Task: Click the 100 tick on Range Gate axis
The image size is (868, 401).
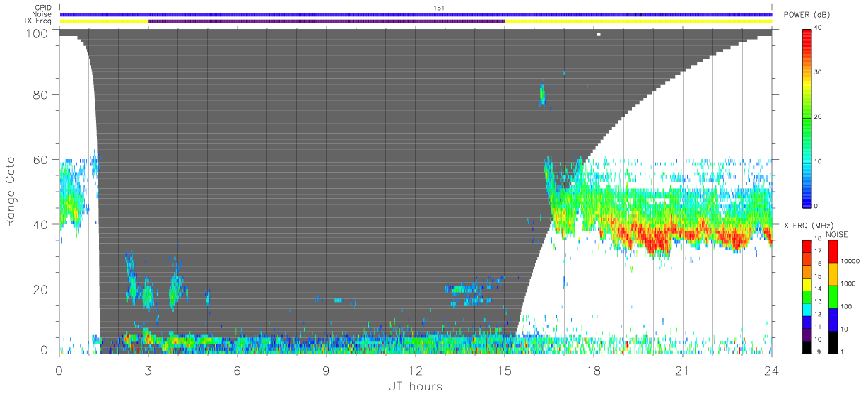Action: (x=37, y=33)
